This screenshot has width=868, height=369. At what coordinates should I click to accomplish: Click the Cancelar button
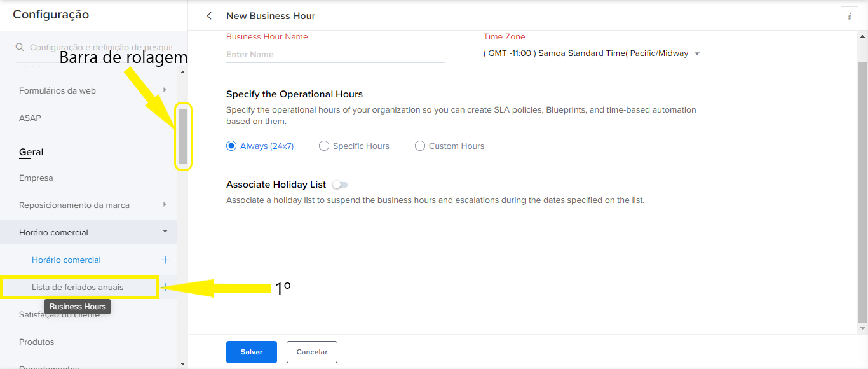(x=312, y=352)
